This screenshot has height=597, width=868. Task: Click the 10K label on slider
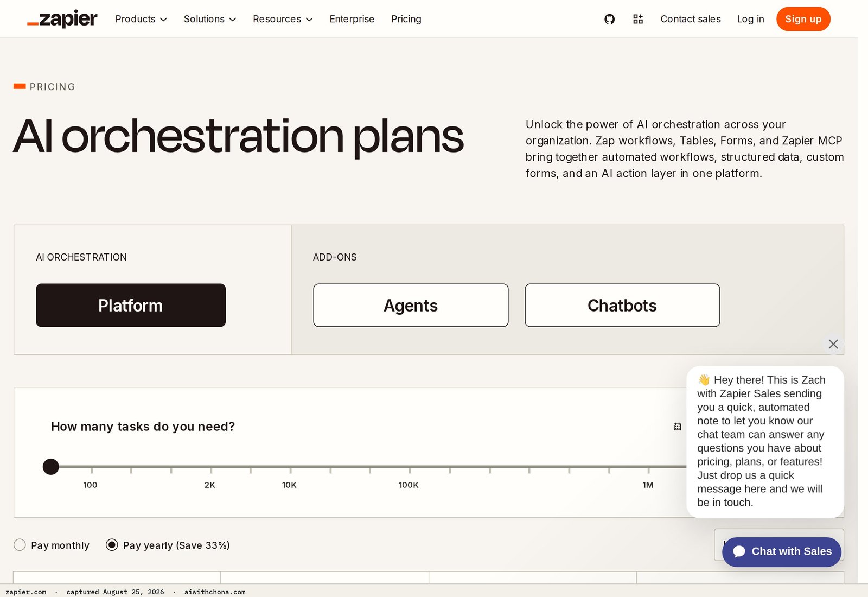289,485
